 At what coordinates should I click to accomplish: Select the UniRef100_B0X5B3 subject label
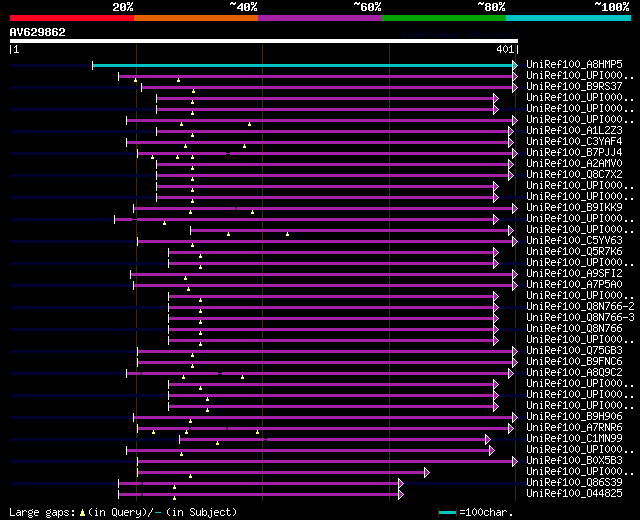click(x=574, y=461)
